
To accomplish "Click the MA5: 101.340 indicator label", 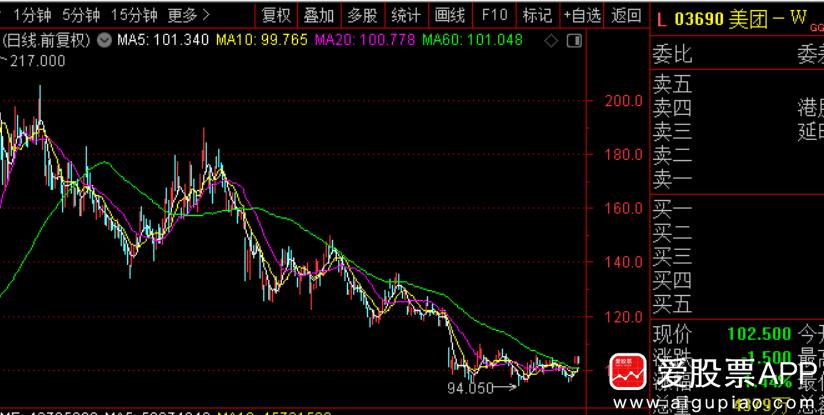I will 162,40.
